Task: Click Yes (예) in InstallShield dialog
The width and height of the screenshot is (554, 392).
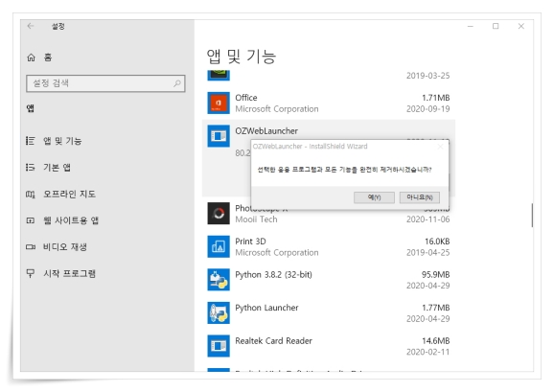Action: click(374, 197)
